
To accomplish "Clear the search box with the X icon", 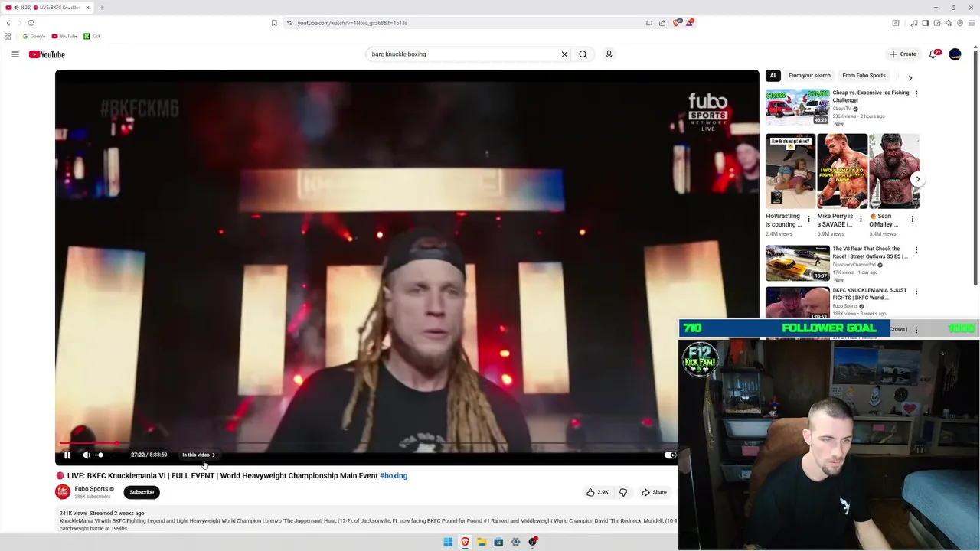I will pos(564,54).
